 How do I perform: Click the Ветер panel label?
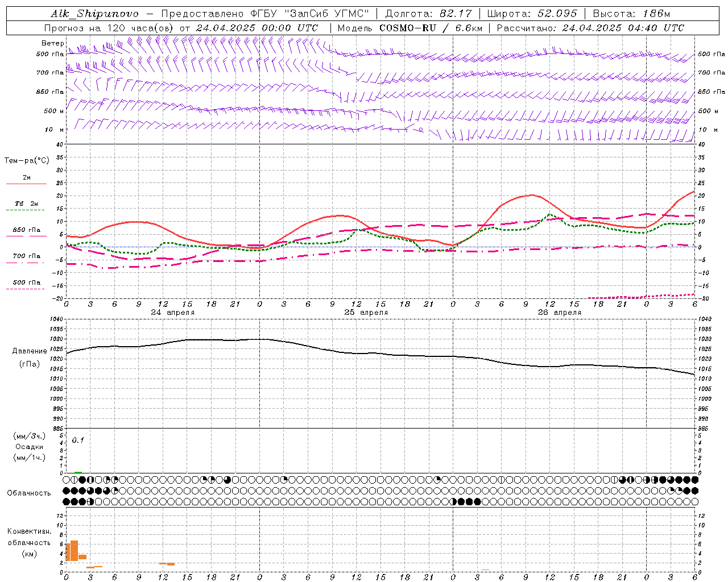pyautogui.click(x=52, y=43)
